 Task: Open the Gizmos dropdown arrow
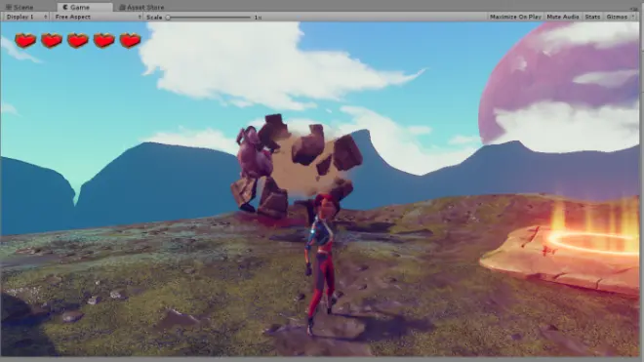[632, 17]
